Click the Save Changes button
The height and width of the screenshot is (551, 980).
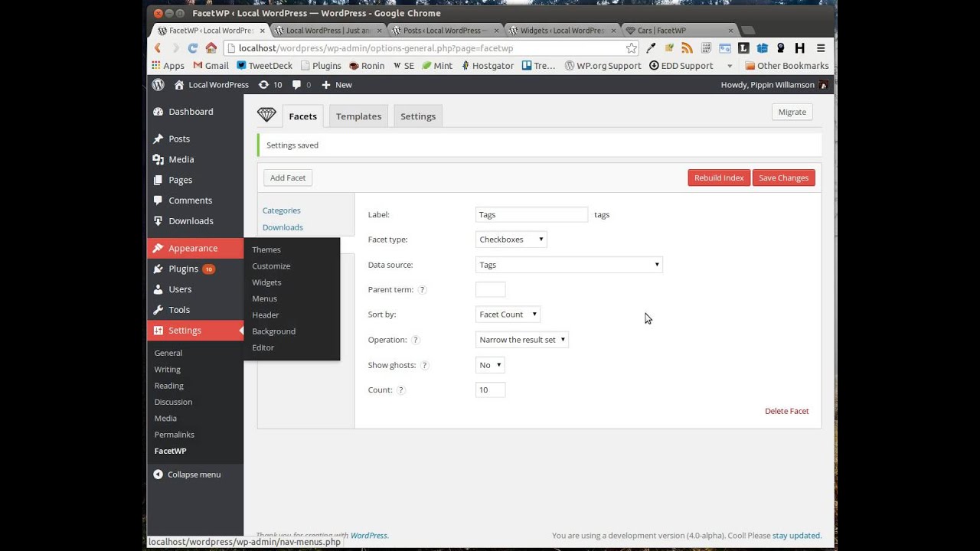click(783, 178)
